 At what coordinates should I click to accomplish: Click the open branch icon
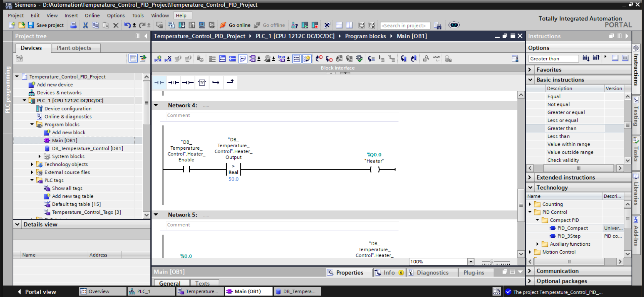click(216, 83)
